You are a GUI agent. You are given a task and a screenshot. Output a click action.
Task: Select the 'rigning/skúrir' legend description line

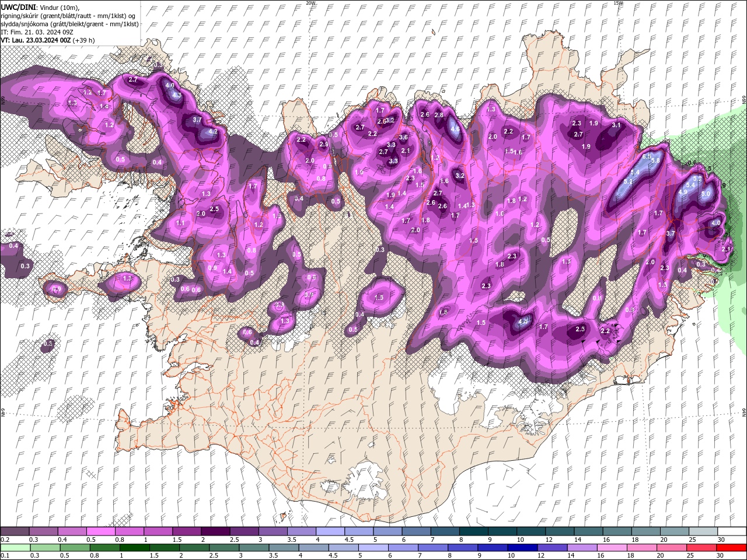69,15
